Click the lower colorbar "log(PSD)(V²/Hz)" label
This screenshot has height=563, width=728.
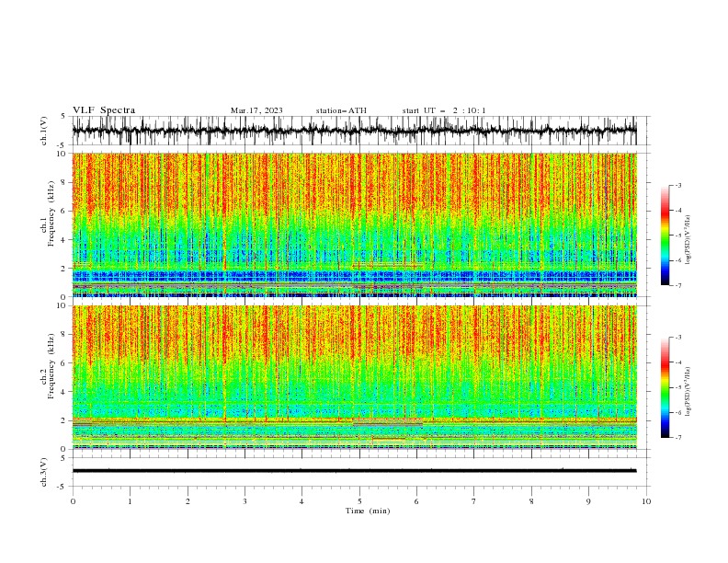(x=688, y=392)
